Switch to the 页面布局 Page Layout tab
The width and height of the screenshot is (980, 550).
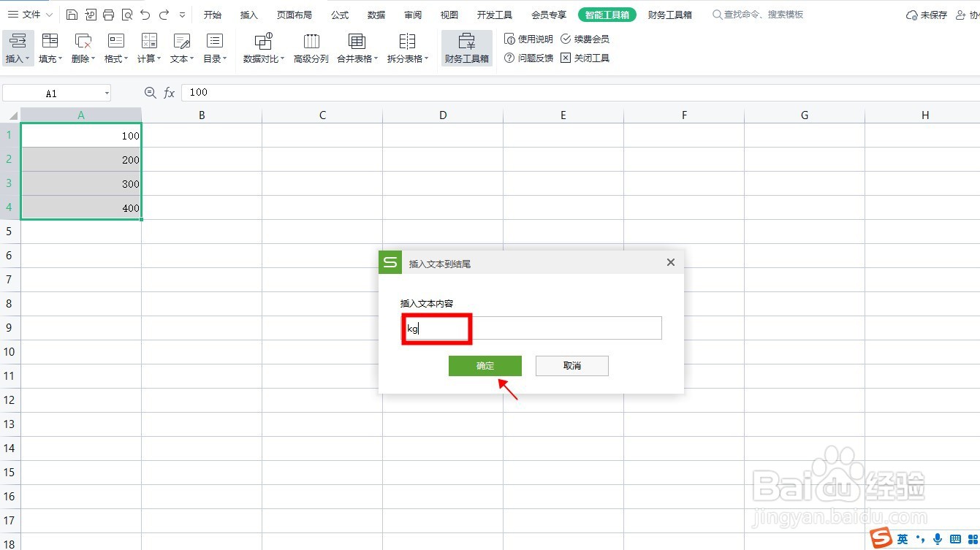tap(295, 15)
